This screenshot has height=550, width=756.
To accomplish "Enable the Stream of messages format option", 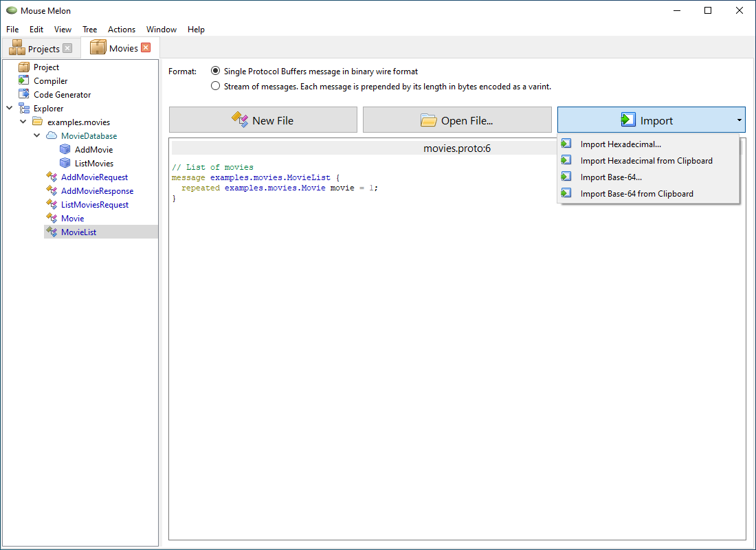I will click(215, 86).
